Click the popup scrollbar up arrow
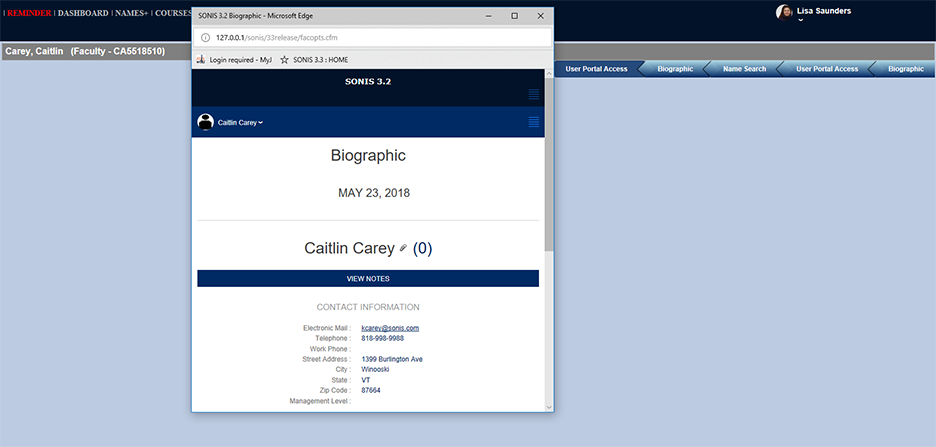The height and width of the screenshot is (447, 936). point(549,73)
